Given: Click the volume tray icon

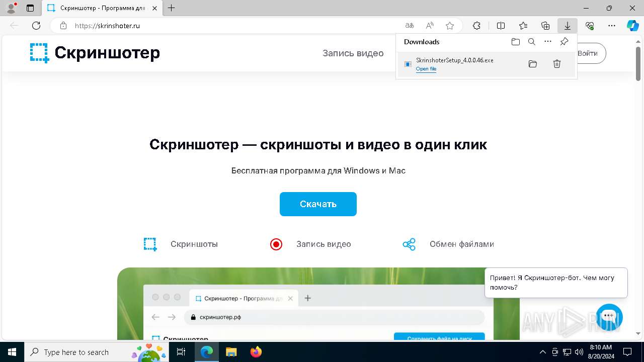Looking at the screenshot, I should (579, 352).
